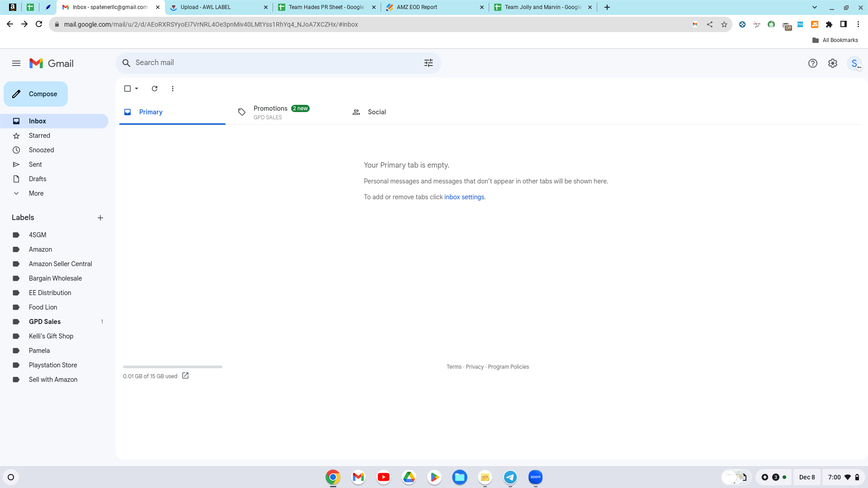Open the select dropdown arrow
Screen dimensions: 868x488
pyautogui.click(x=137, y=89)
